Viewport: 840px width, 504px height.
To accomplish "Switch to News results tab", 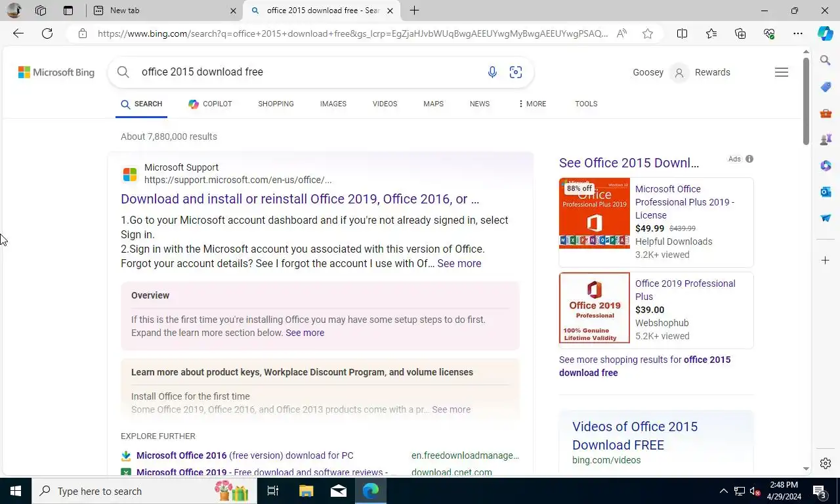I will click(480, 104).
